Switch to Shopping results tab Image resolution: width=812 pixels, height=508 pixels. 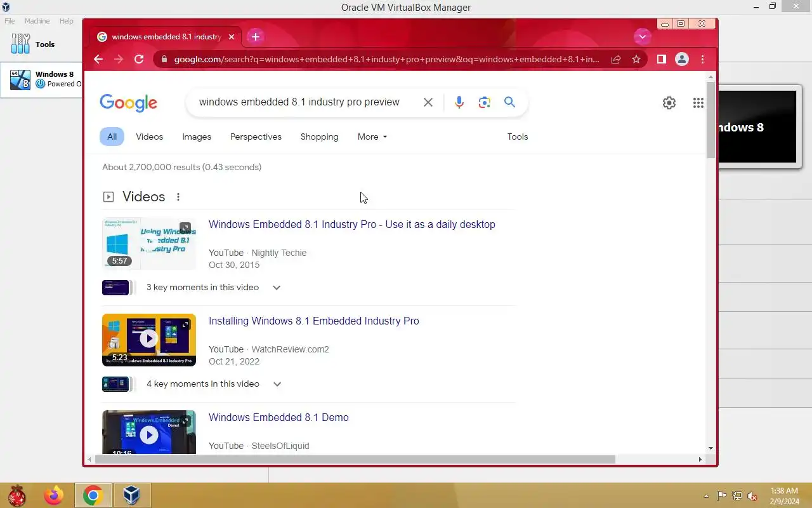tap(319, 137)
